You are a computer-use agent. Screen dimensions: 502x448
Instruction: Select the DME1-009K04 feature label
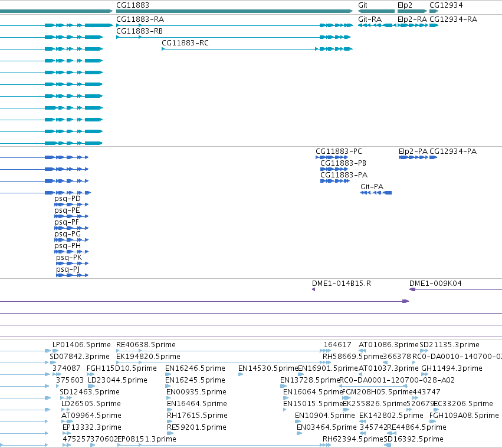pos(435,284)
